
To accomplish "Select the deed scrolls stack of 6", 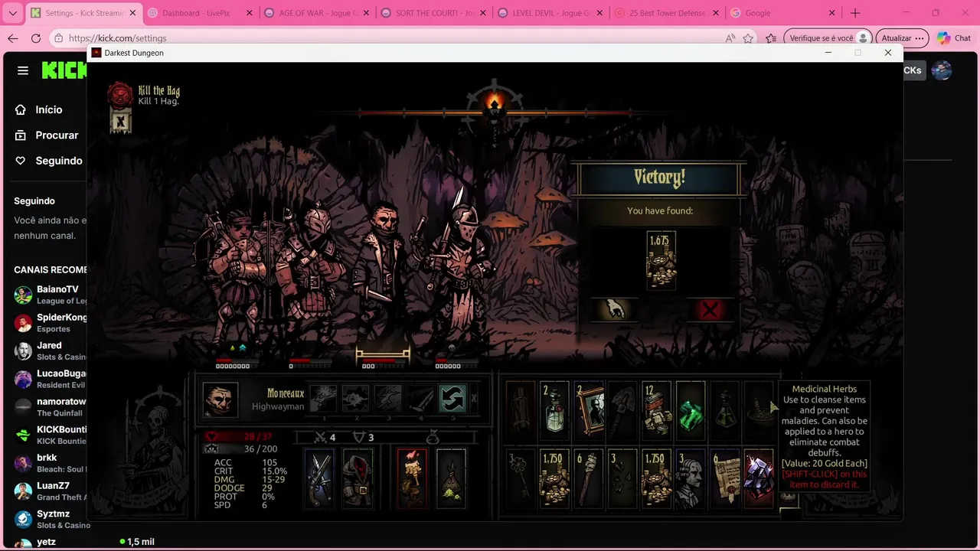I will pyautogui.click(x=724, y=479).
